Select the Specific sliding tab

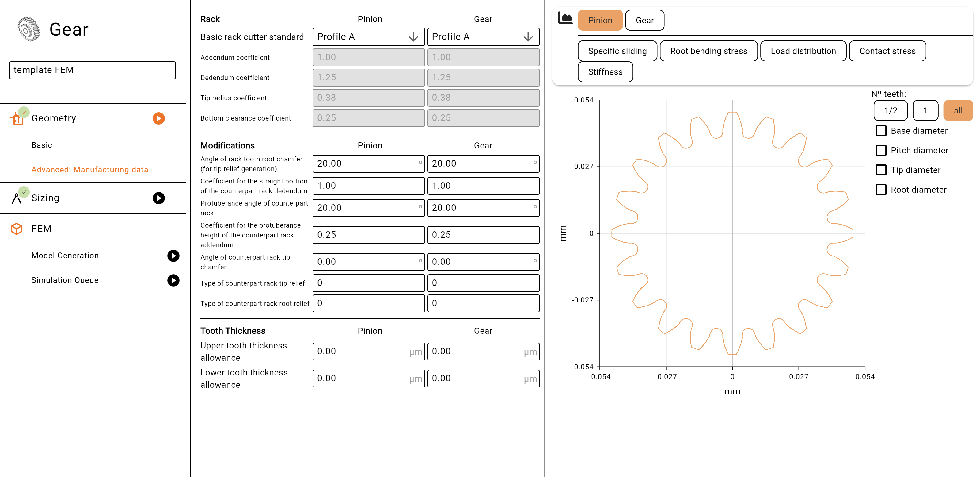(617, 51)
